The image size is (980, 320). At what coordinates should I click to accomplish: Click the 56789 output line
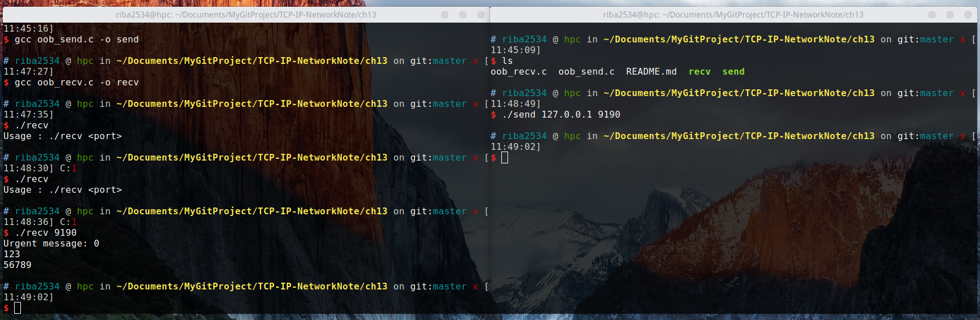point(18,265)
